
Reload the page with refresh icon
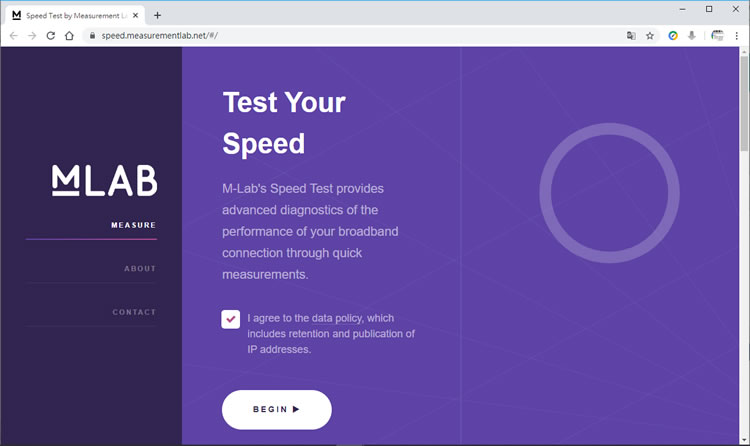[x=50, y=36]
